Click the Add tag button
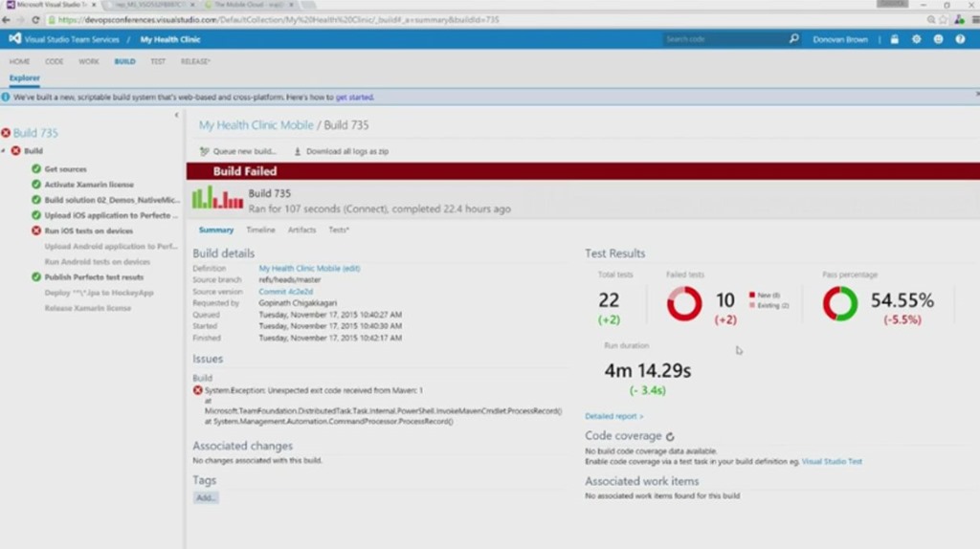This screenshot has height=549, width=980. click(206, 497)
